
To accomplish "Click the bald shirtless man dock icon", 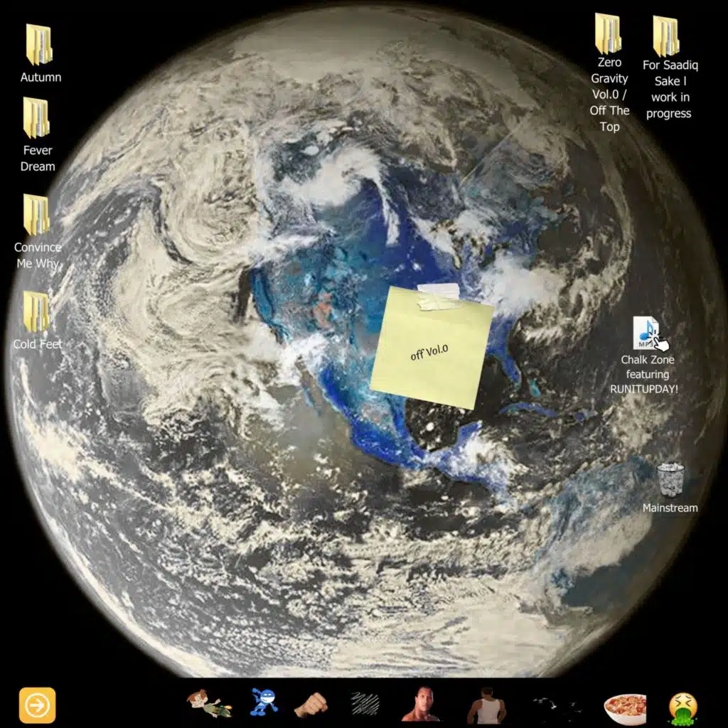I will (420, 705).
